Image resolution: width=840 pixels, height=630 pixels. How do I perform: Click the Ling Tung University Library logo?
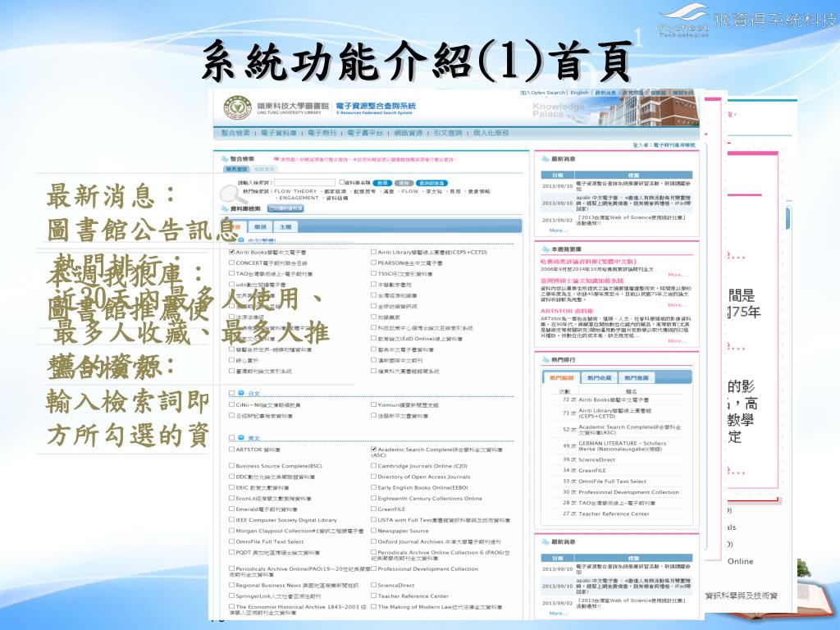click(x=237, y=107)
